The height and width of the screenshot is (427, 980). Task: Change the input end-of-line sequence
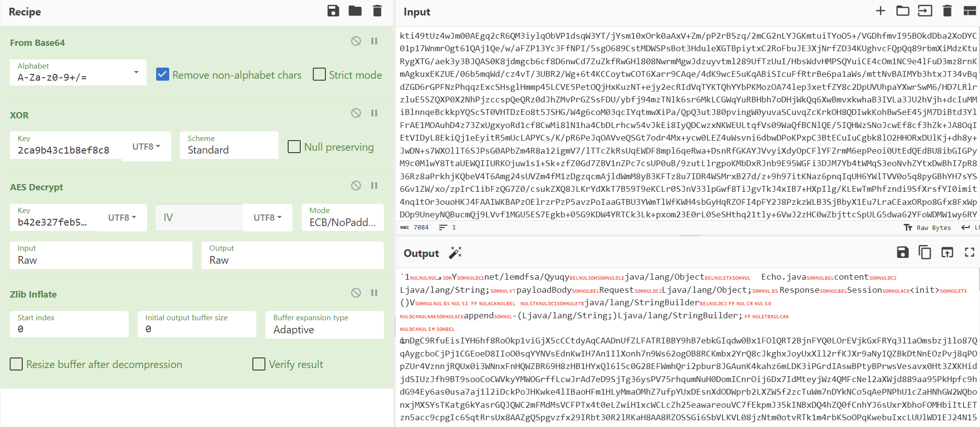[x=970, y=228]
